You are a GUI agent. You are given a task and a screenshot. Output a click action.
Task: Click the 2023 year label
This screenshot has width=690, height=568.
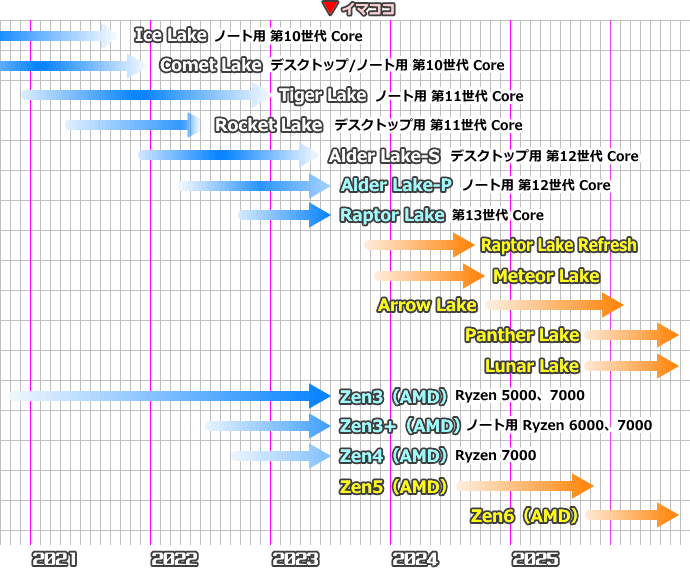[x=295, y=559]
